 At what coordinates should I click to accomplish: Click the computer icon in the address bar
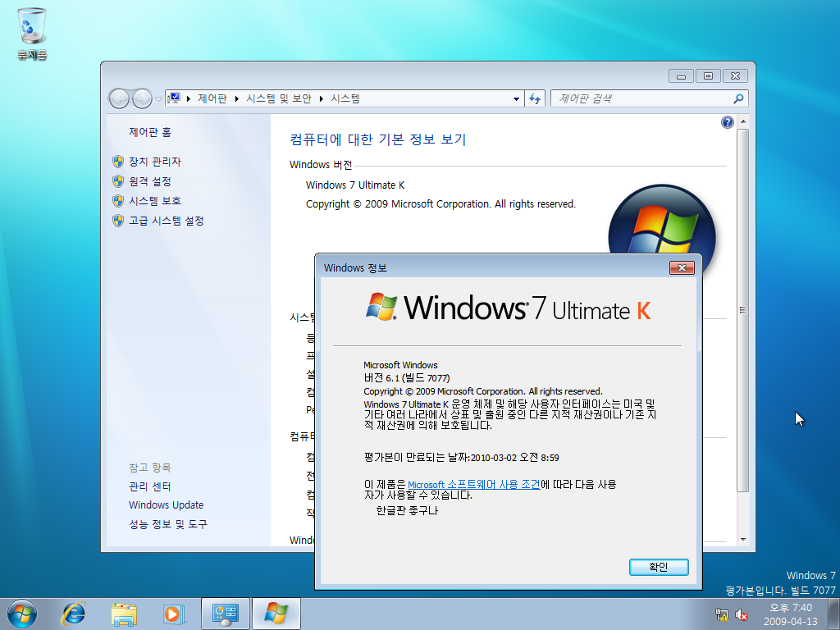click(174, 98)
